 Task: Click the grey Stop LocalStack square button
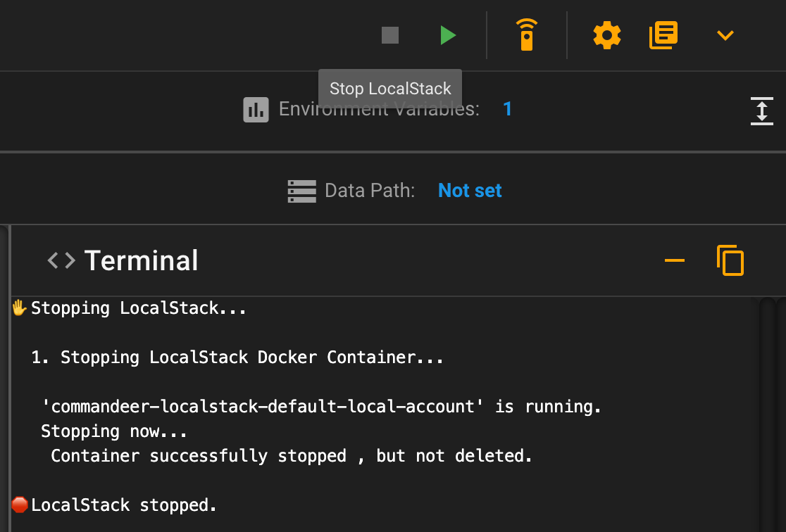390,36
